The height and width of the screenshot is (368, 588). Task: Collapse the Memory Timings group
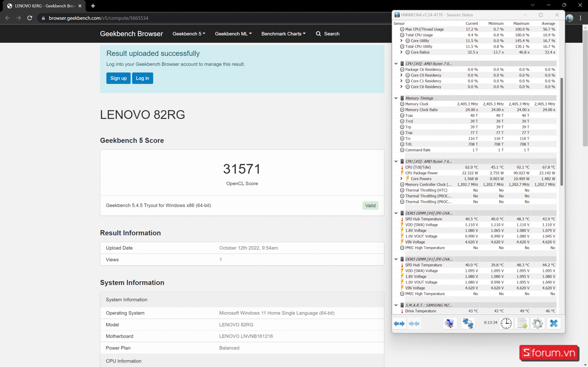[396, 98]
